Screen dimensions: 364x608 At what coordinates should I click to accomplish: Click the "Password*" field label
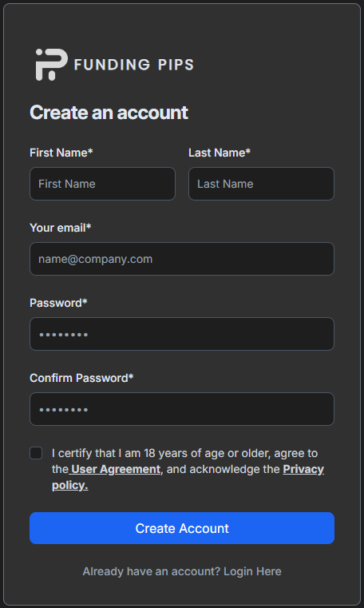tap(58, 303)
